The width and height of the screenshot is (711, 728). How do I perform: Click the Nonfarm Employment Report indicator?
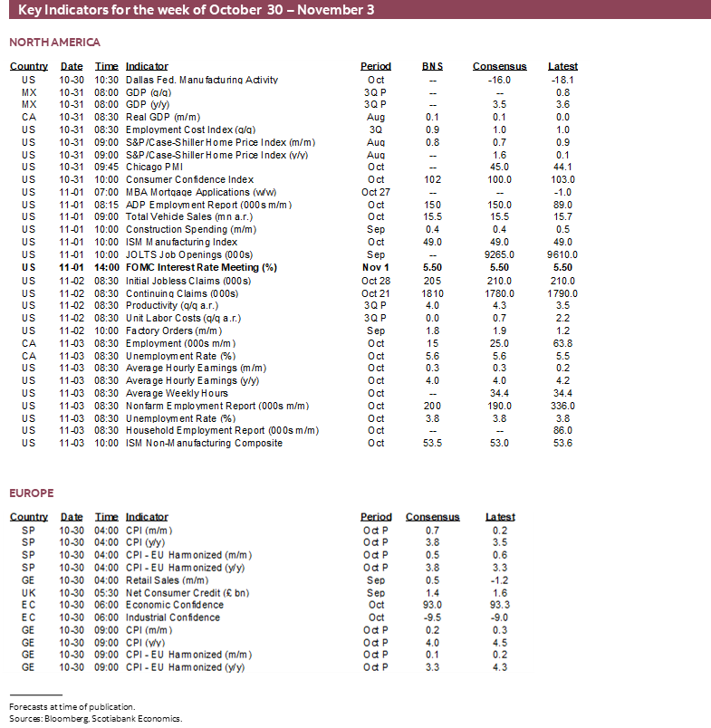pos(217,406)
